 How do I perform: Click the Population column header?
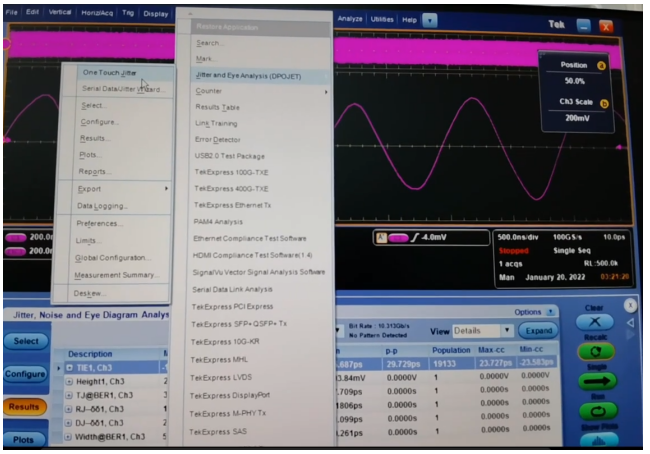[451, 350]
